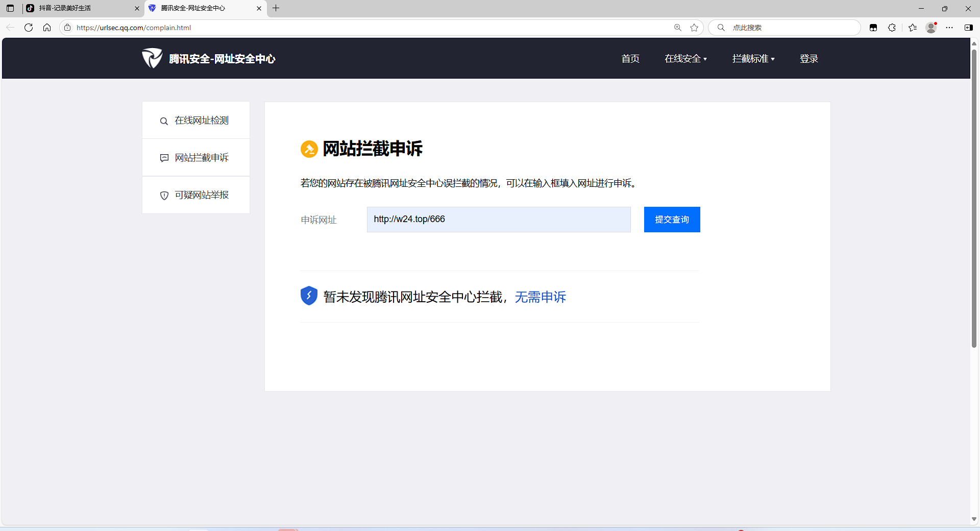This screenshot has height=531, width=980.
Task: Open 可疑网站举报 in sidebar
Action: tap(196, 195)
